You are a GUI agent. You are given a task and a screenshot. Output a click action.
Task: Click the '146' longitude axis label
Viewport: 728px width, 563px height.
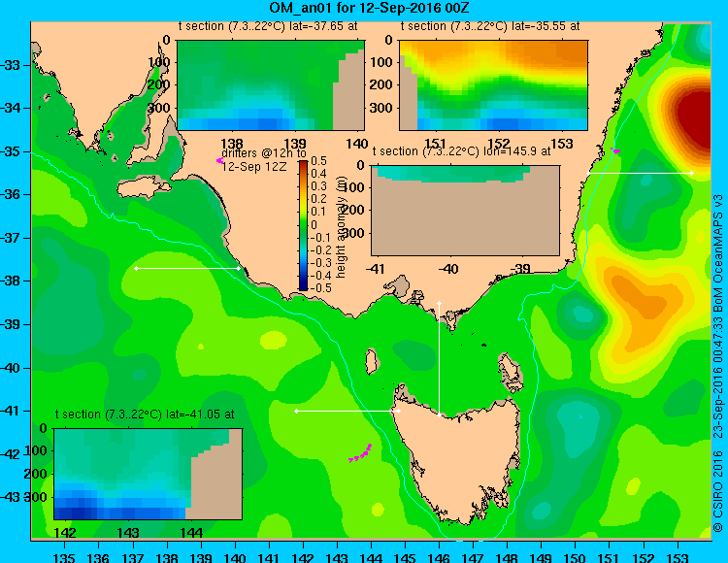439,557
